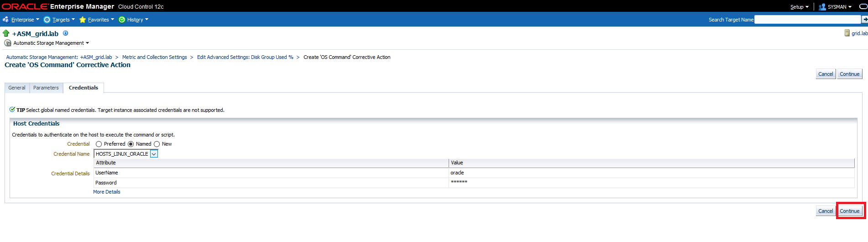Go to Metric and Collection Settings breadcrumb
Screen dimensions: 868x242
pyautogui.click(x=155, y=57)
